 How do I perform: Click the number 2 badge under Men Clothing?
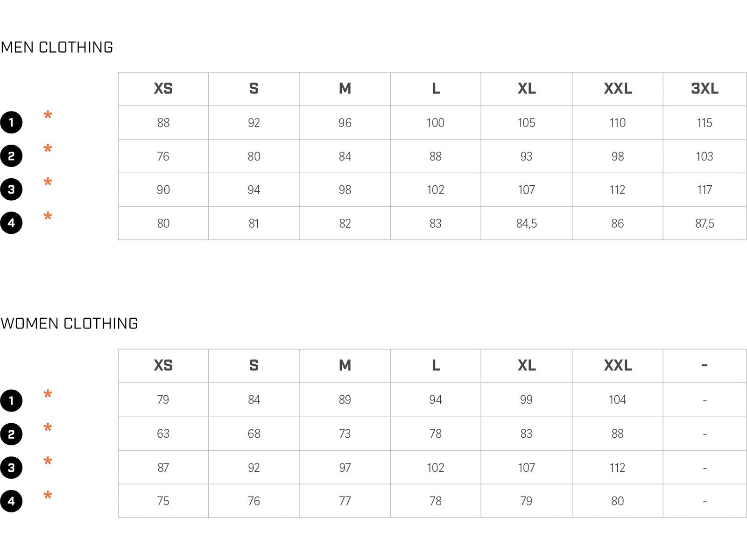click(11, 156)
